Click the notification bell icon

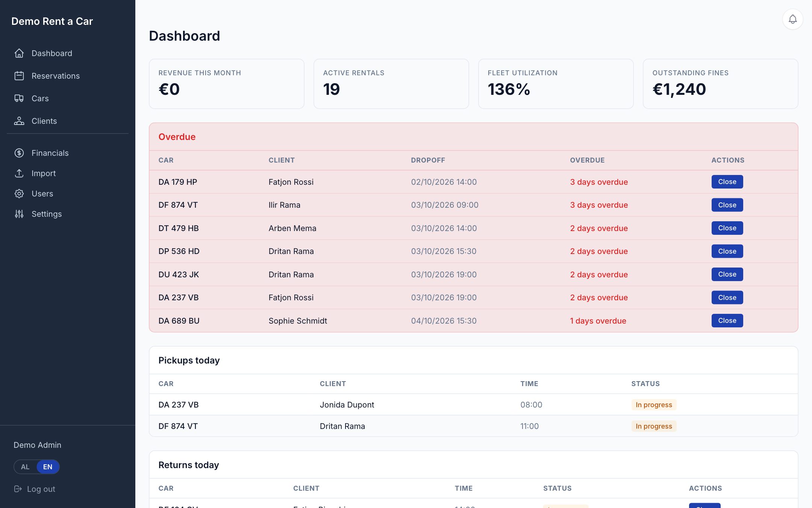(x=792, y=19)
